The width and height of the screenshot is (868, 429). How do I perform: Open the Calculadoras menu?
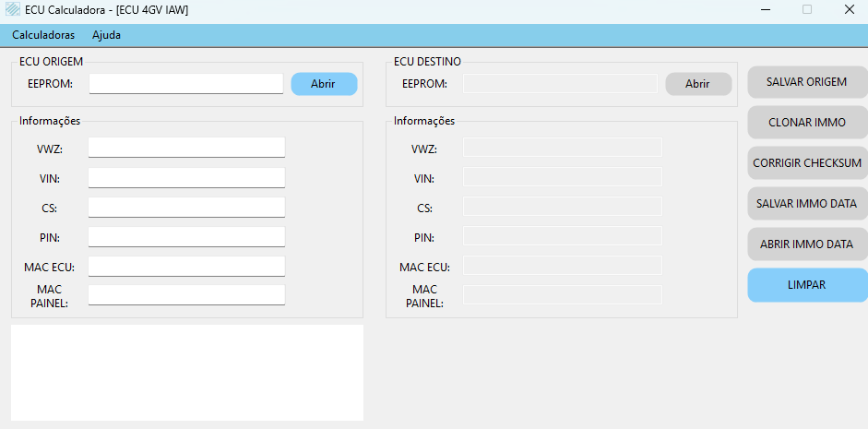[43, 35]
